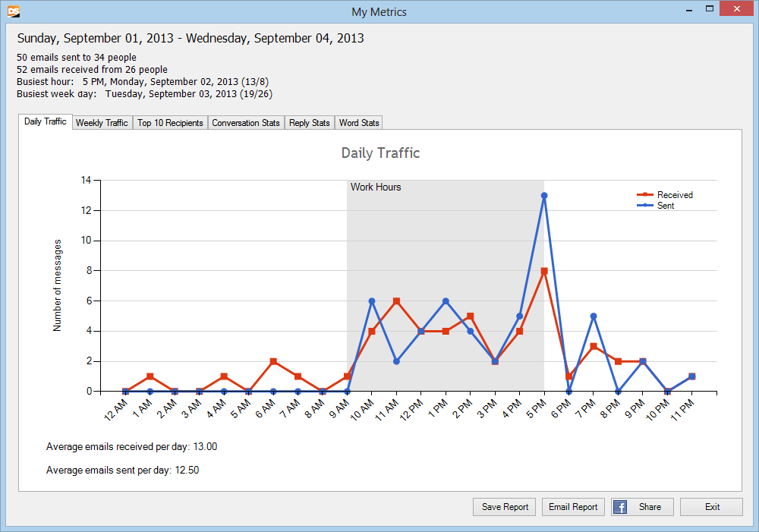This screenshot has width=759, height=532.
Task: Click the Facebook icon on Share button
Action: point(620,507)
